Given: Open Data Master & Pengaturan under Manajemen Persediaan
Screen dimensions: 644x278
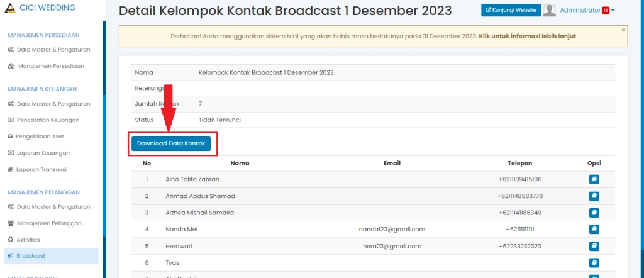Looking at the screenshot, I should (x=49, y=50).
